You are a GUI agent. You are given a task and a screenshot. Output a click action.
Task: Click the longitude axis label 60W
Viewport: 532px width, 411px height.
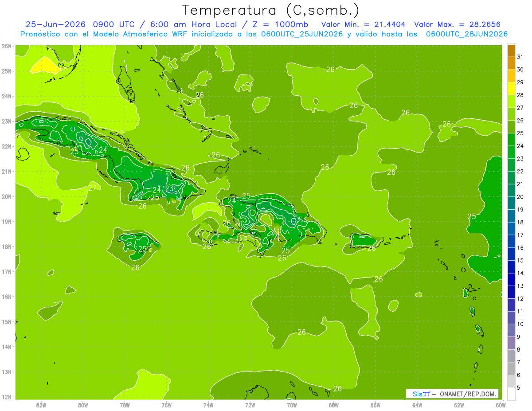(501, 405)
